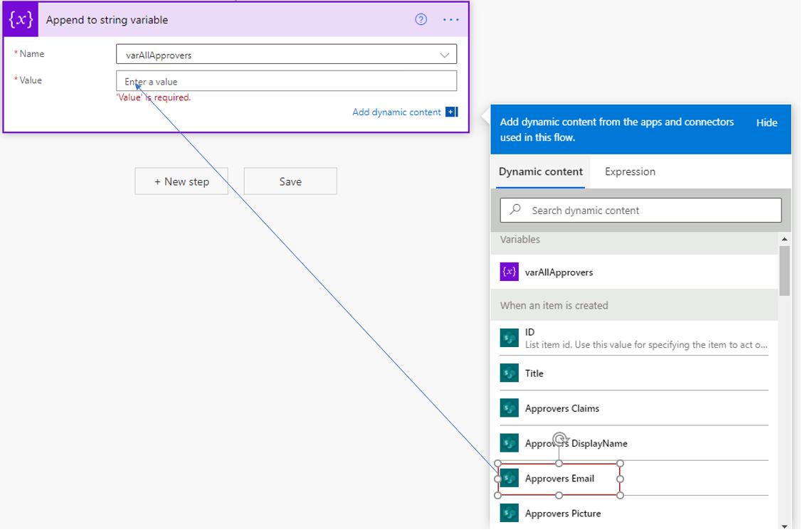Click the blue plus icon beside Add dynamic content
This screenshot has height=532, width=802.
click(x=451, y=112)
